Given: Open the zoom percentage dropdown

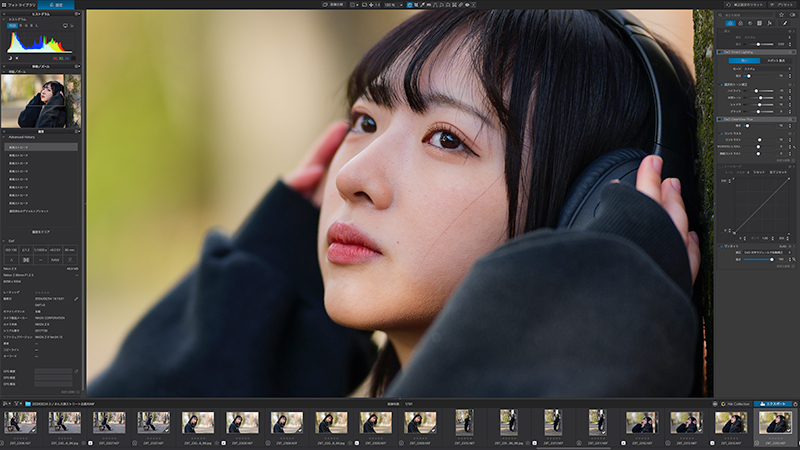Looking at the screenshot, I should (402, 5).
